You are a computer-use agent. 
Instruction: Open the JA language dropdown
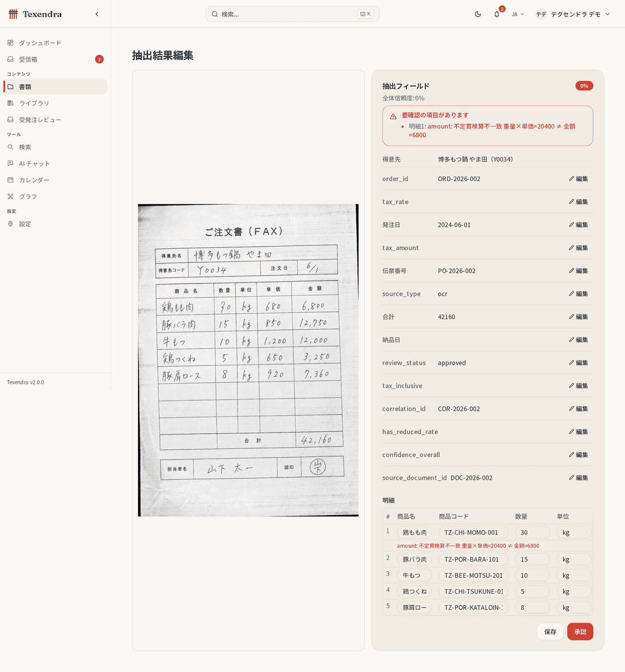point(518,14)
